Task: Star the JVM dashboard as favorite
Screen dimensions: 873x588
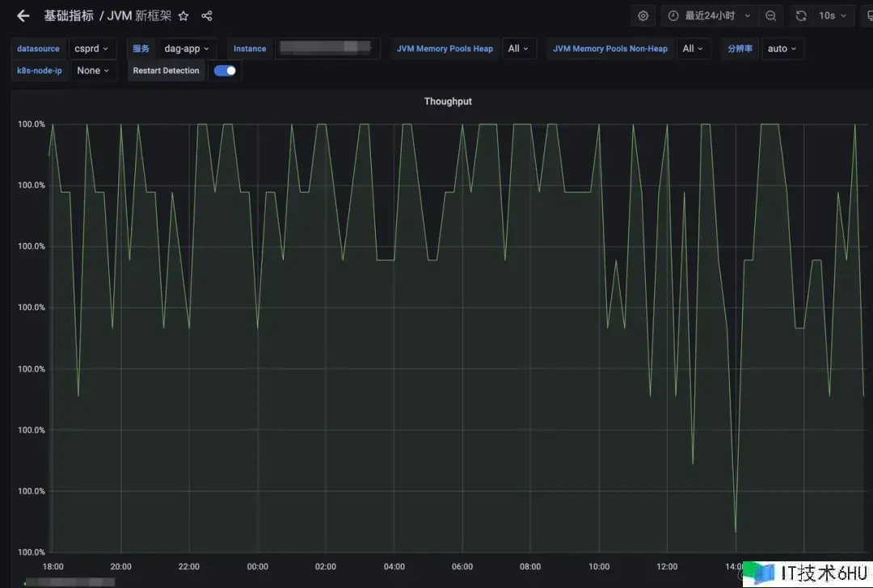Action: tap(183, 16)
